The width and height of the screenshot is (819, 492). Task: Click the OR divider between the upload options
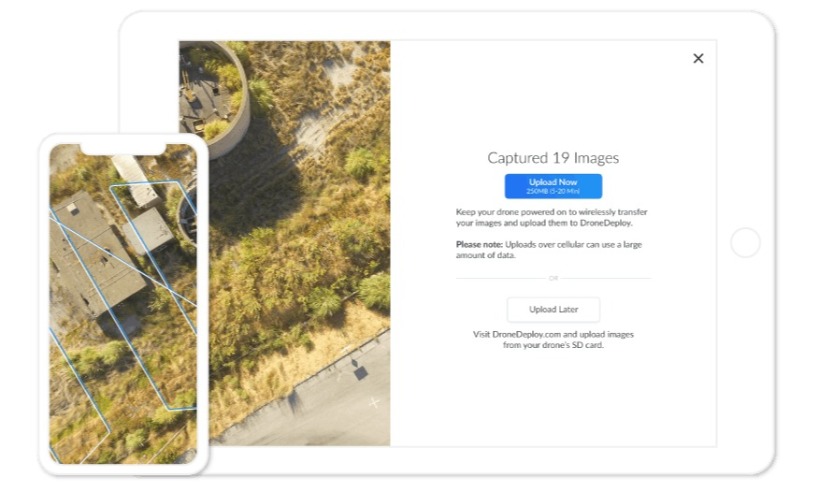pos(553,278)
